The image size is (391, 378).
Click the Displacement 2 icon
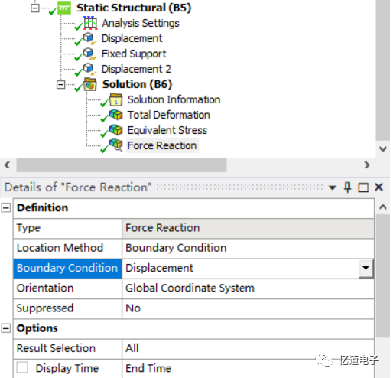90,69
